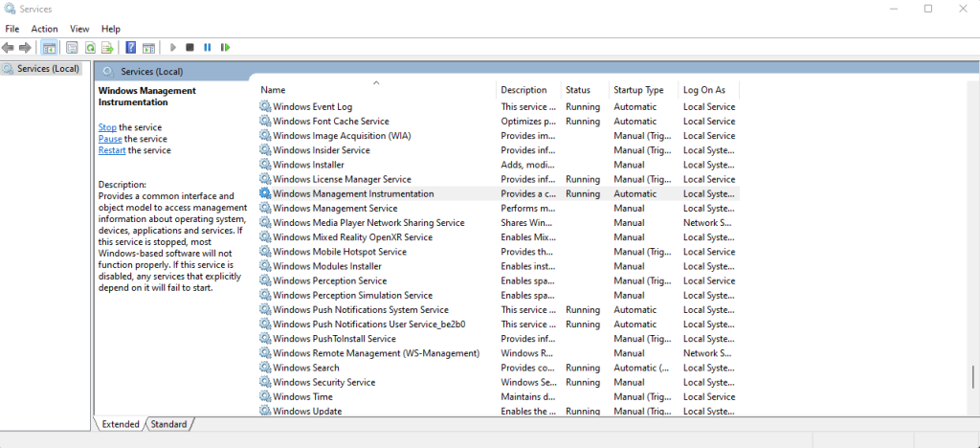Click the Services app icon in title bar

[x=10, y=9]
